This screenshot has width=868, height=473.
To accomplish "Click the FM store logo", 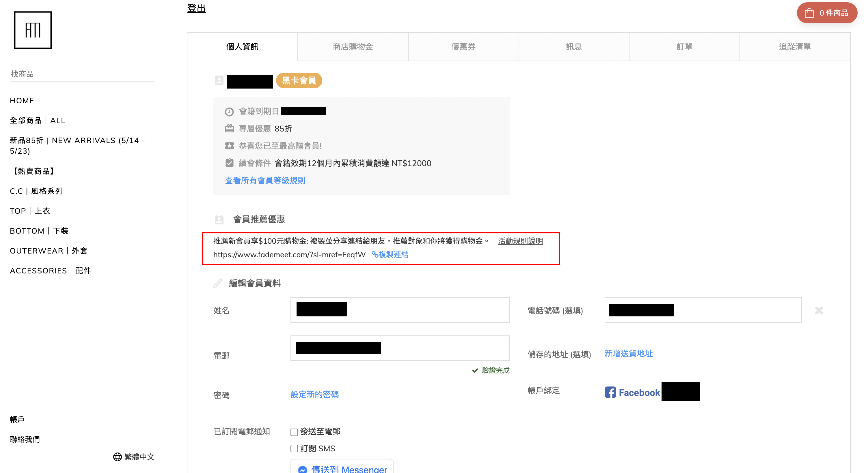I will point(33,30).
